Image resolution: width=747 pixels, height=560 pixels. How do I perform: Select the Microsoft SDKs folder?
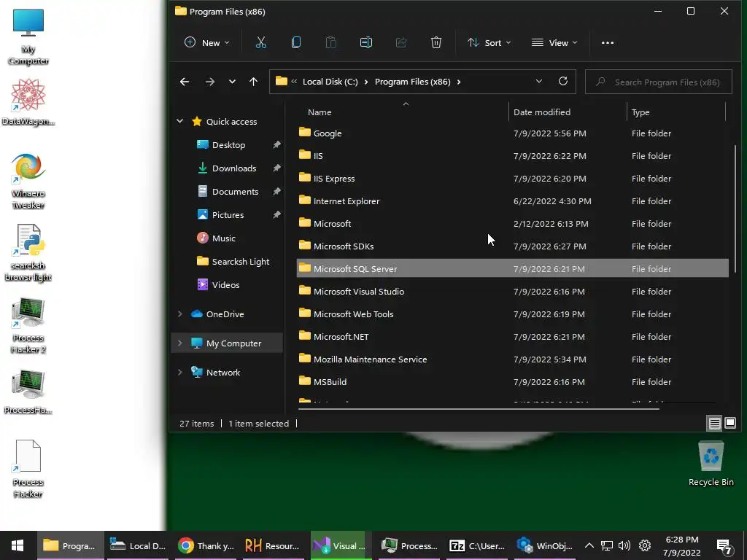tap(513, 246)
